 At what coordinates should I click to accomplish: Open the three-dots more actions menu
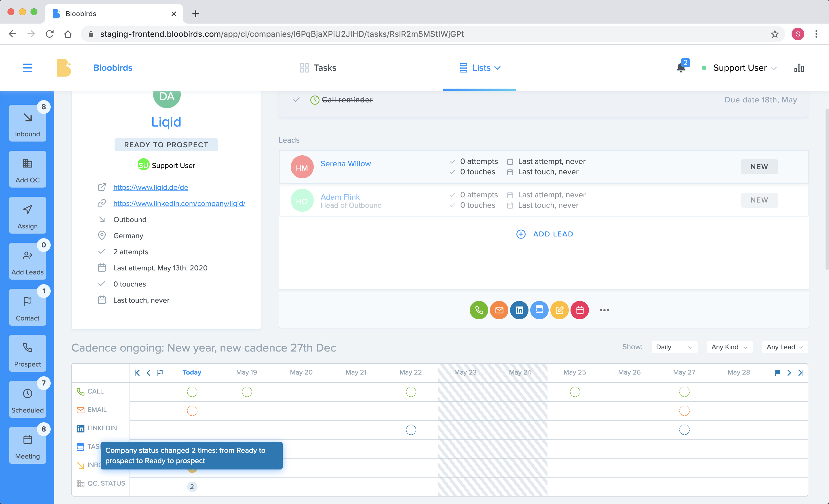pos(604,310)
